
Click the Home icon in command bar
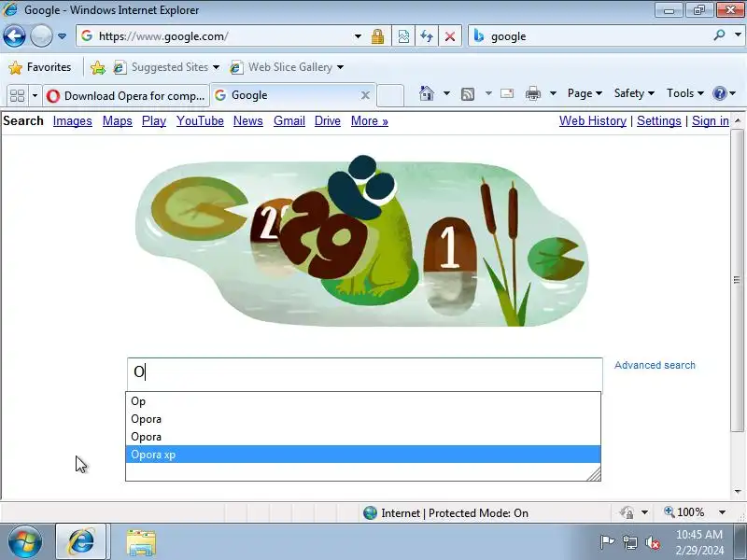(x=427, y=93)
